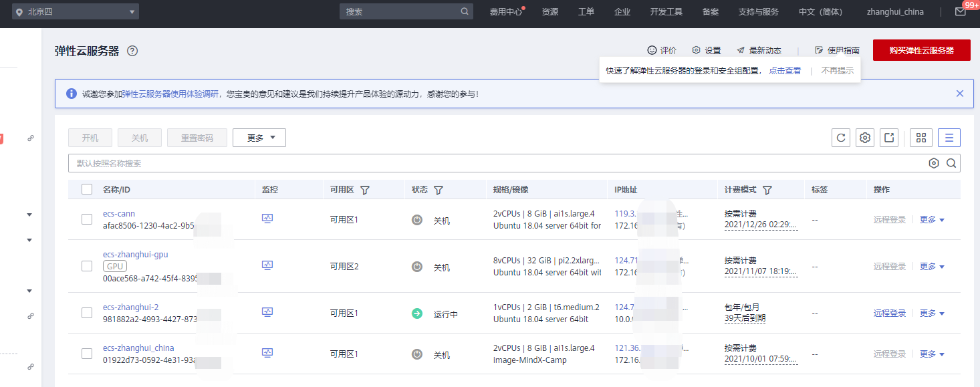Expand the 更多 batch actions dropdown
Screen dimensions: 980x387
click(259, 138)
